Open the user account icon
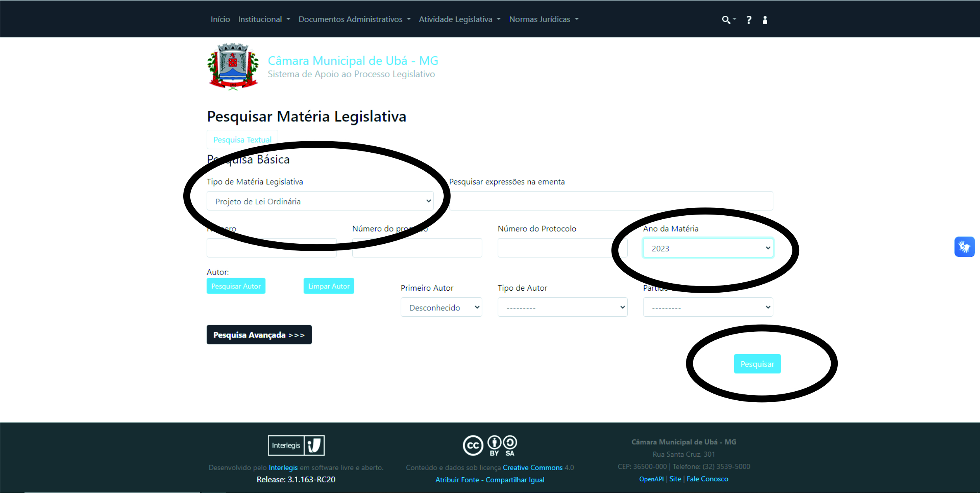The image size is (980, 493). 765,19
